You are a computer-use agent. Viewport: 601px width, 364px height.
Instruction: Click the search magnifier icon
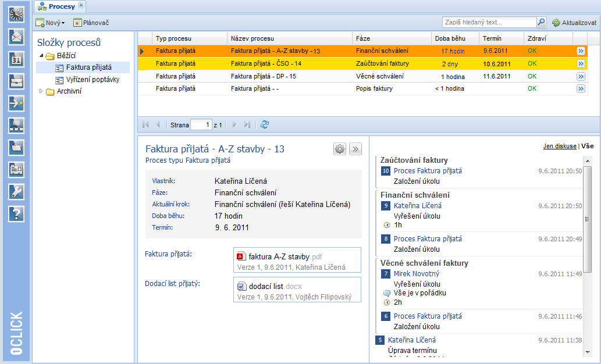pyautogui.click(x=541, y=22)
